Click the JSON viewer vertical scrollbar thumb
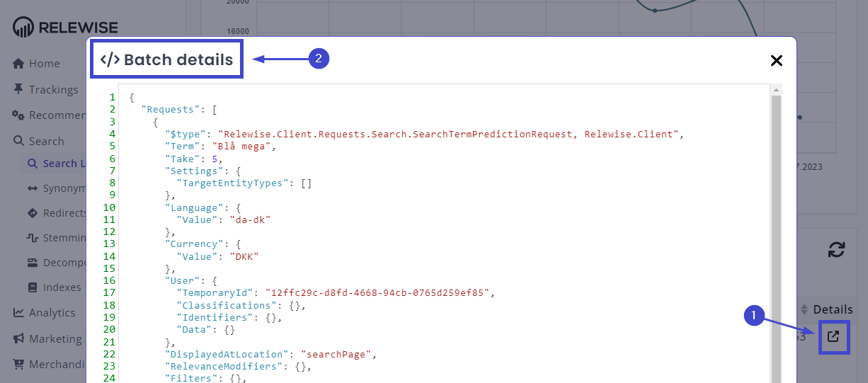 [776, 234]
